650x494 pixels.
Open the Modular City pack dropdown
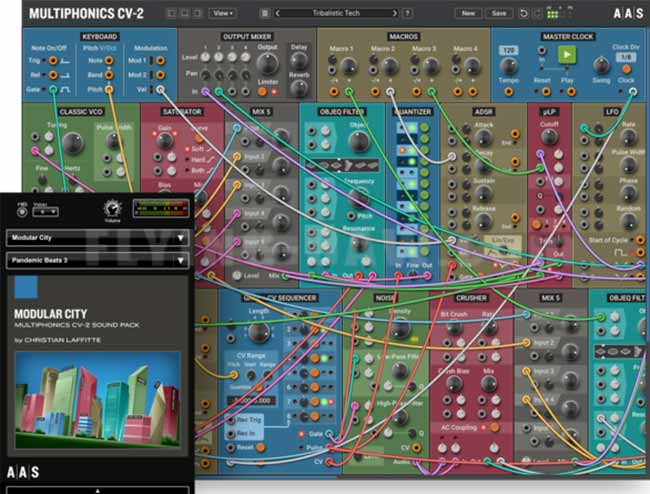pos(98,238)
